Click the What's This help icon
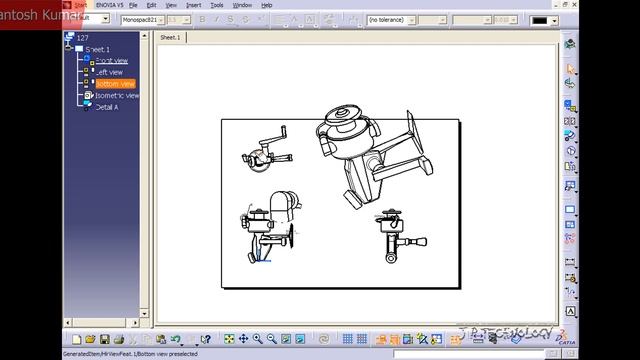Image resolution: width=640 pixels, height=360 pixels. click(x=206, y=339)
